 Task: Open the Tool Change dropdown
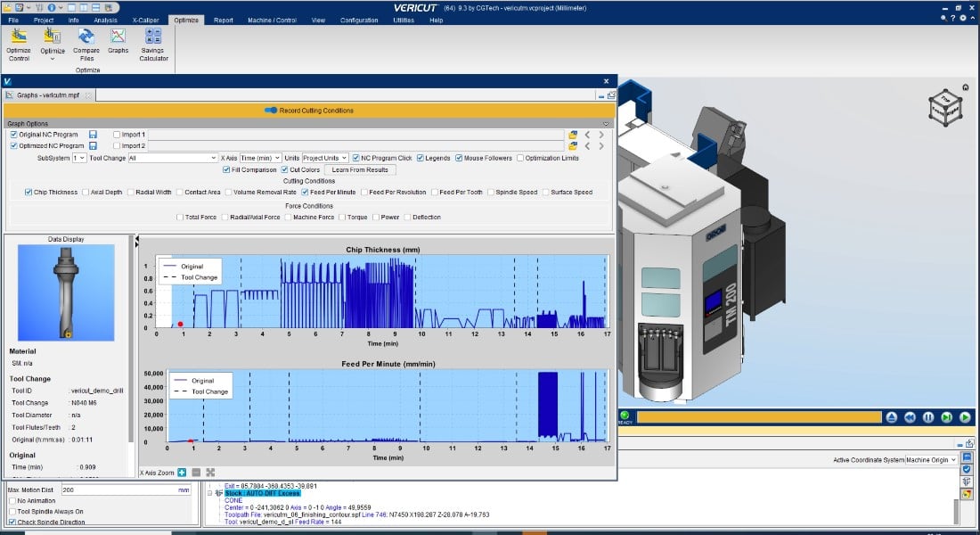(x=173, y=158)
